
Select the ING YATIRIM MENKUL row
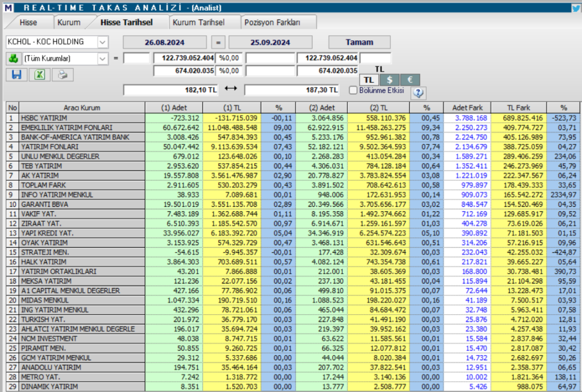click(293, 310)
